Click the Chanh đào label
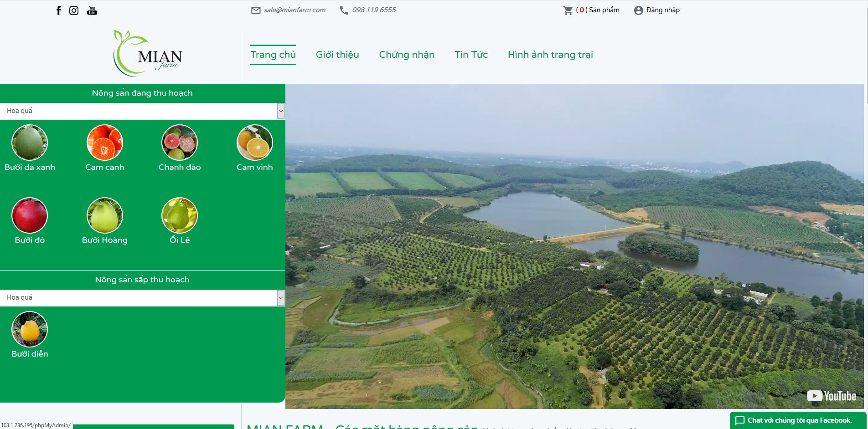The image size is (868, 429). point(180,167)
